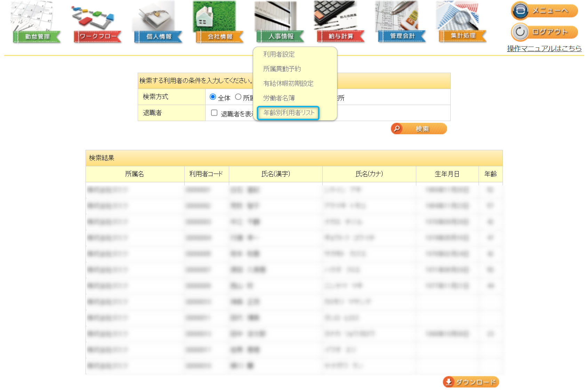Click the 個人情報 personal info icon
This screenshot has height=392, width=586.
pos(158,23)
